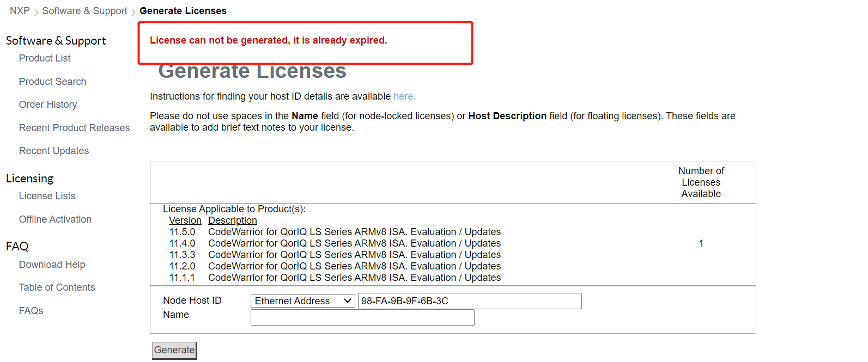Sort by Version column header
Image resolution: width=868 pixels, height=362 pixels.
(185, 220)
